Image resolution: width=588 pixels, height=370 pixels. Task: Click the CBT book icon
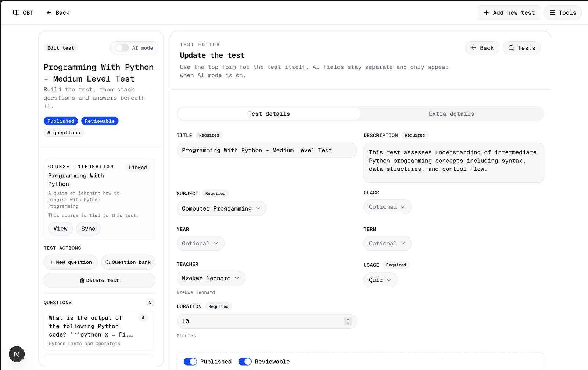point(16,12)
